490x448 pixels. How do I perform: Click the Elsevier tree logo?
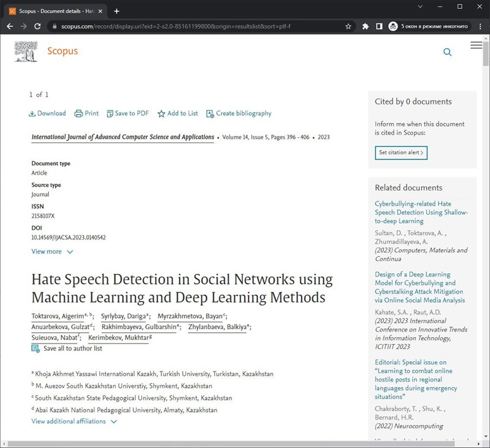click(x=26, y=52)
